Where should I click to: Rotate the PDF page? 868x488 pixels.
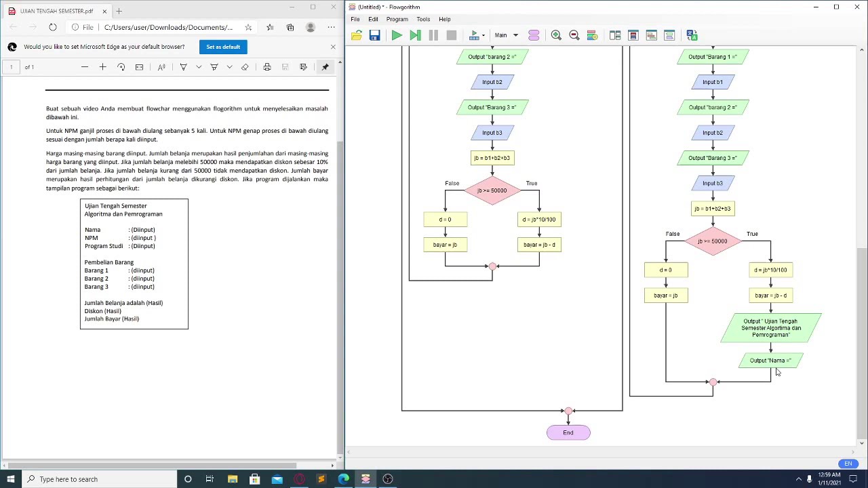pos(121,67)
